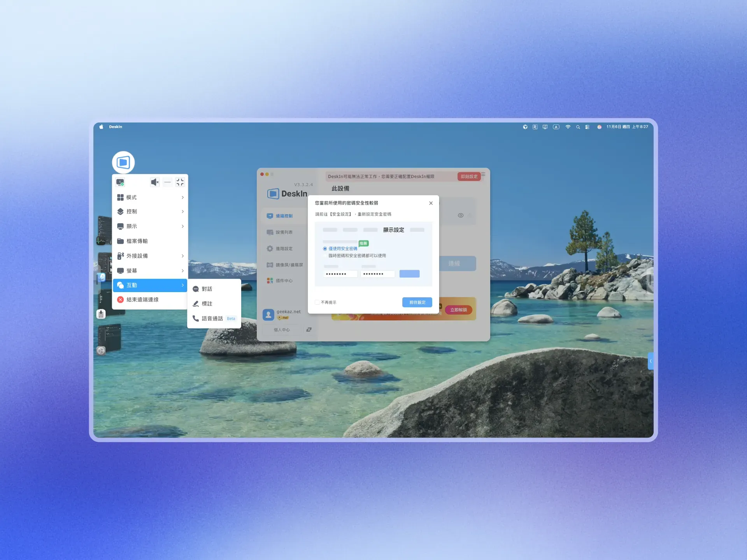Click the display-one monitor icon in floating menu

120,182
